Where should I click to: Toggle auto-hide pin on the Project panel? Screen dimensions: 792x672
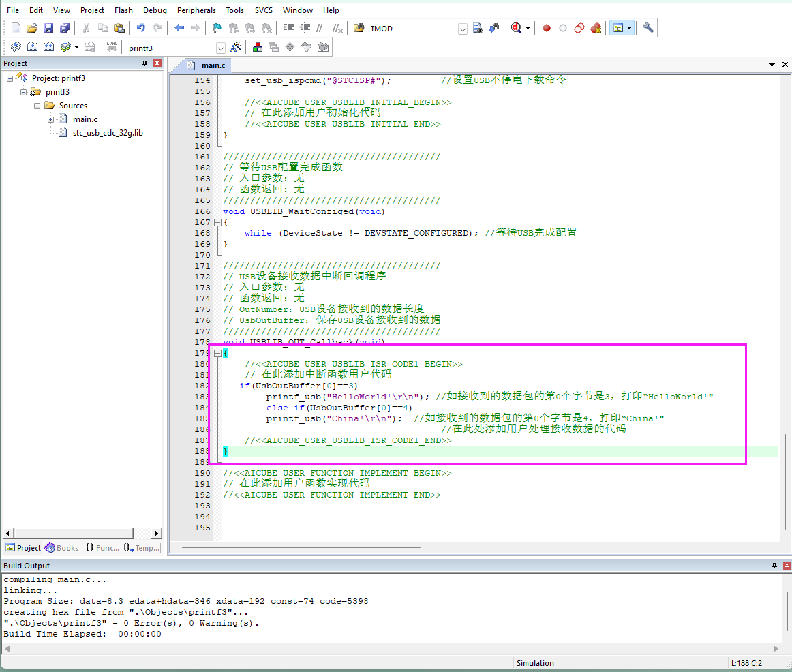point(145,63)
